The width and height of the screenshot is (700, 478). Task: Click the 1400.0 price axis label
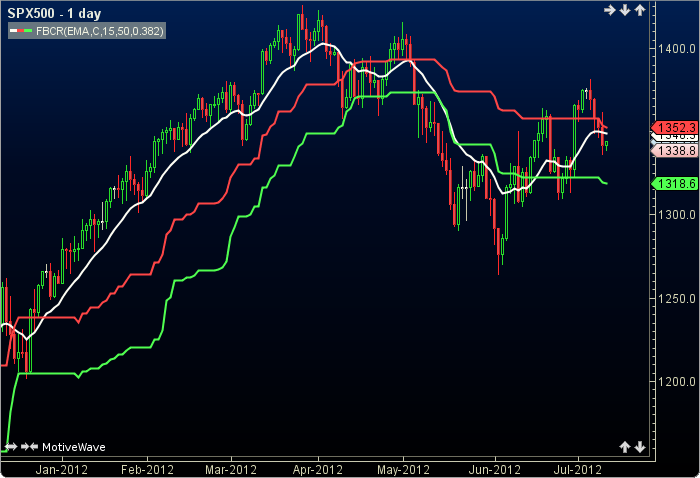[x=678, y=48]
